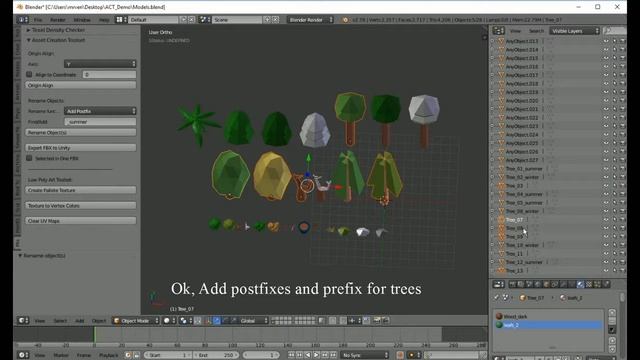Expand the Texel Density Checker panel
This screenshot has height=360, width=640.
[x=29, y=30]
